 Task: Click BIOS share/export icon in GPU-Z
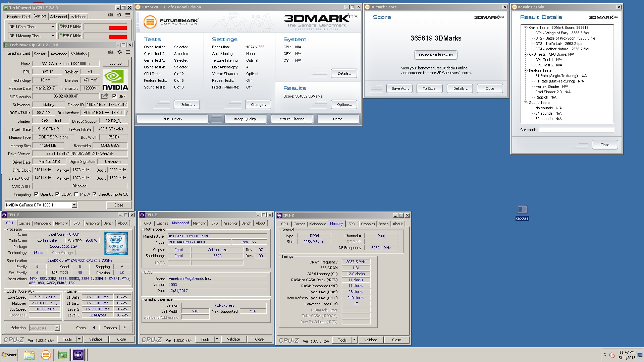[105, 96]
